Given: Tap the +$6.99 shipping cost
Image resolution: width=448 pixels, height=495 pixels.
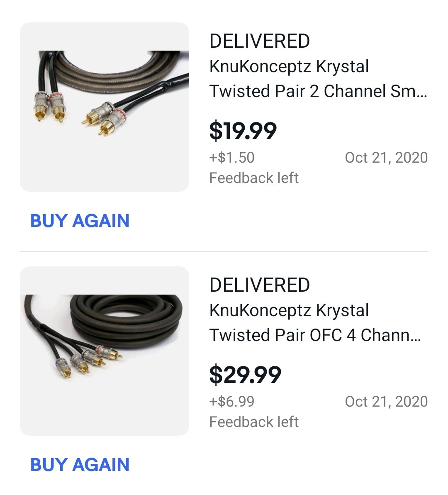Looking at the screenshot, I should [x=232, y=402].
